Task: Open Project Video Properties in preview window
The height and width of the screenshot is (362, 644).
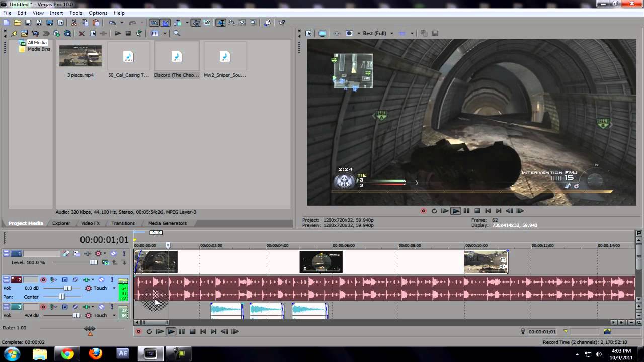Action: pyautogui.click(x=308, y=34)
